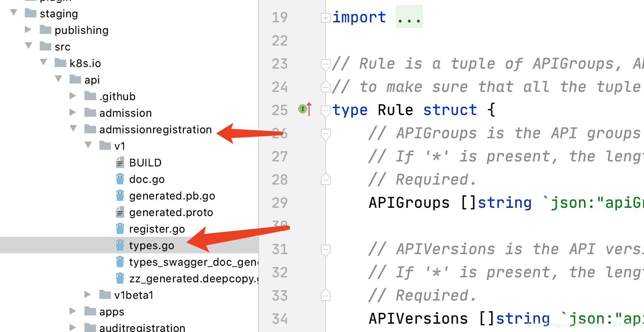Open generated.proto in the tree
This screenshot has width=644, height=332.
click(171, 212)
